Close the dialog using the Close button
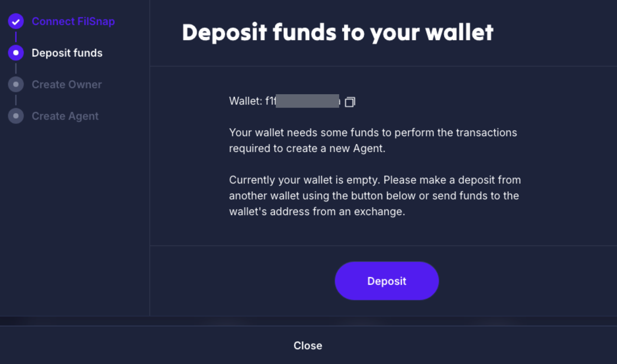Viewport: 617px width, 364px height. click(x=308, y=345)
